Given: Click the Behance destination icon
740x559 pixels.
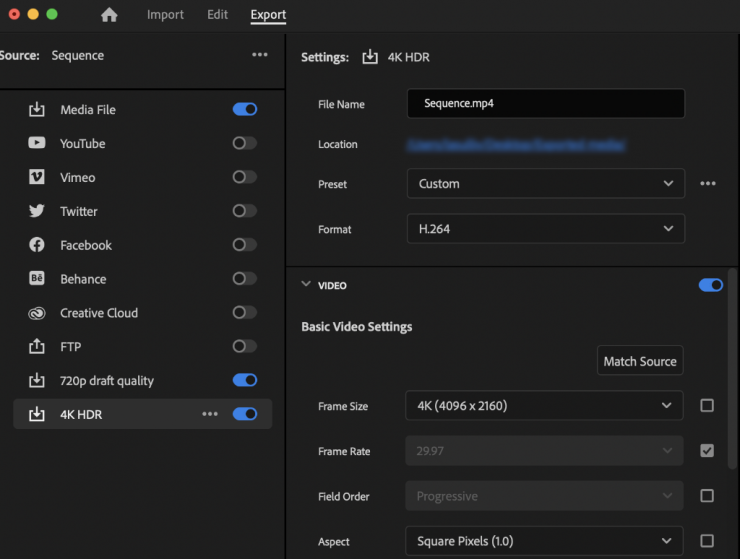Looking at the screenshot, I should tap(37, 279).
